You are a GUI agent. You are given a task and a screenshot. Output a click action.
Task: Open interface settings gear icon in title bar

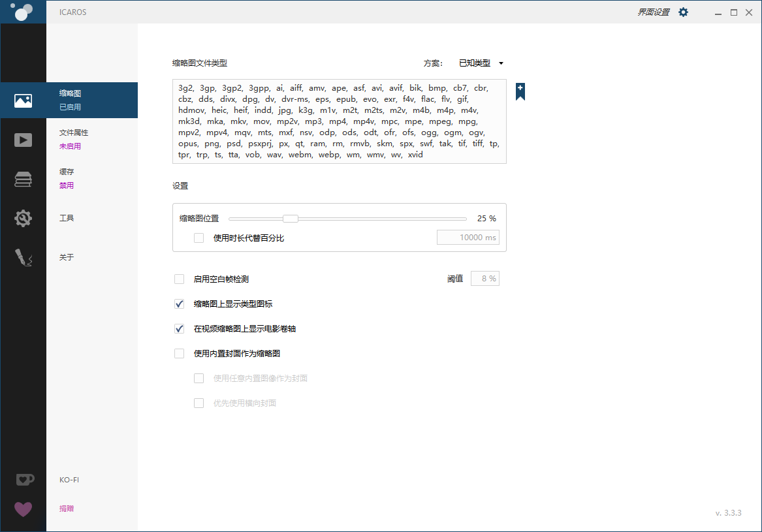point(683,12)
